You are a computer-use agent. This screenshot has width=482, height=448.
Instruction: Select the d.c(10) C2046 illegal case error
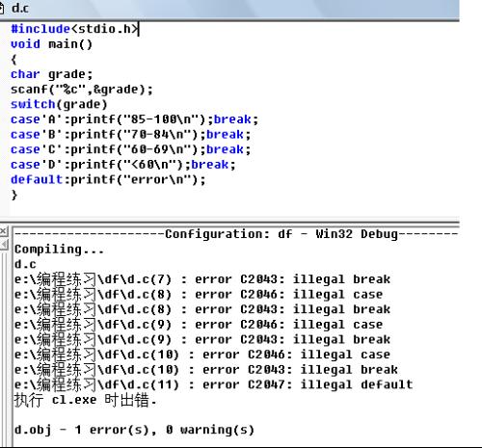click(x=202, y=355)
